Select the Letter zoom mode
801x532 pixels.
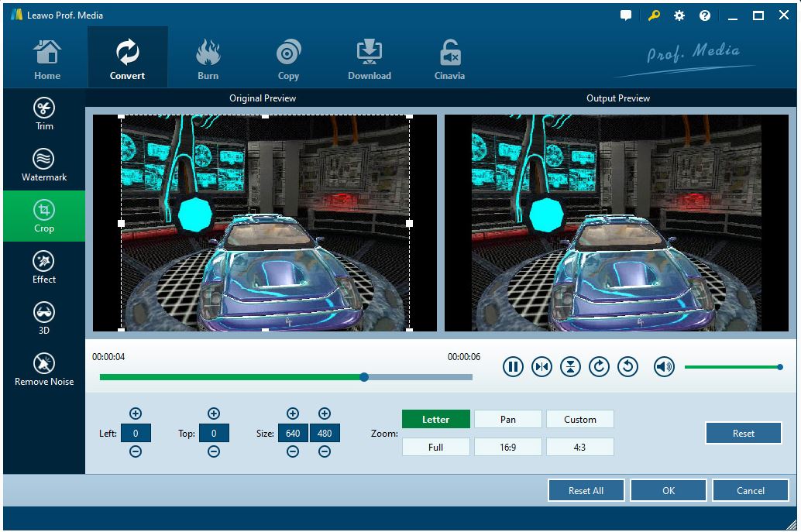point(435,419)
